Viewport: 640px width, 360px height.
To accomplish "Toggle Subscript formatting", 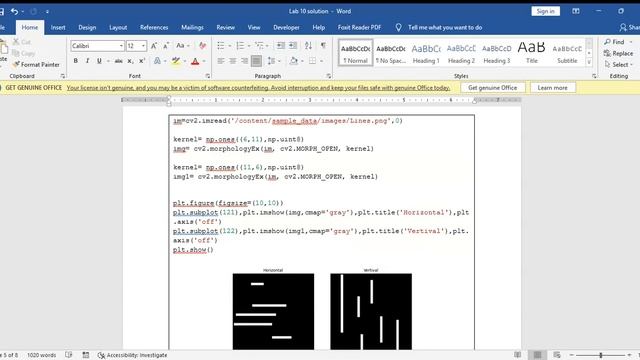I will coord(130,61).
